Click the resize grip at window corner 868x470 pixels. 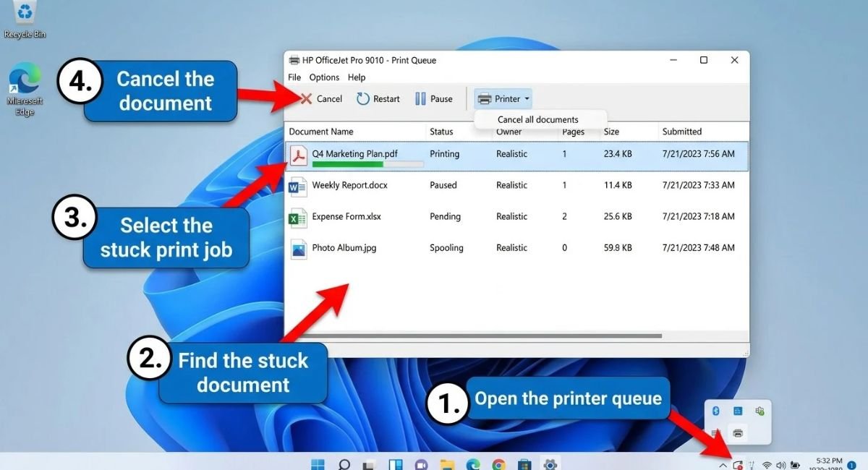745,352
